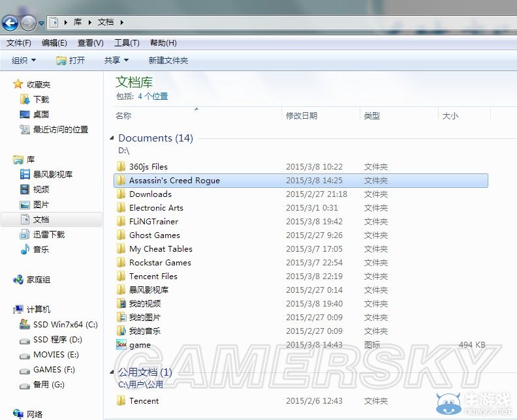The width and height of the screenshot is (517, 420).
Task: Select the 360js Files folder icon
Action: point(121,166)
